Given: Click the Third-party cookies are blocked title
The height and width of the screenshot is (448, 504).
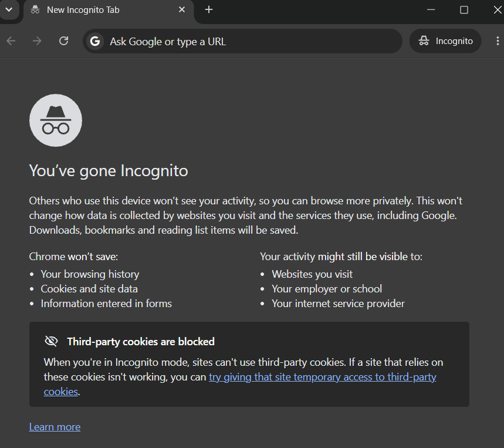Looking at the screenshot, I should [141, 342].
